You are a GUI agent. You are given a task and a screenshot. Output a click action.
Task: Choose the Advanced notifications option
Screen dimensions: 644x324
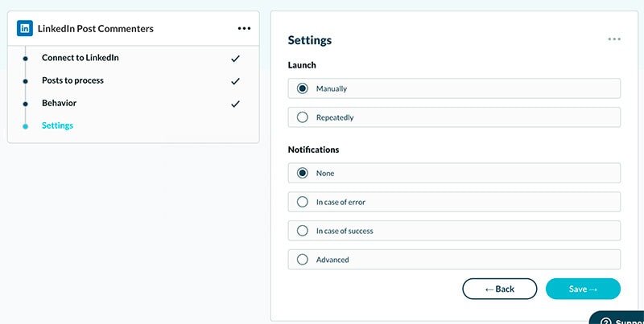click(454, 260)
